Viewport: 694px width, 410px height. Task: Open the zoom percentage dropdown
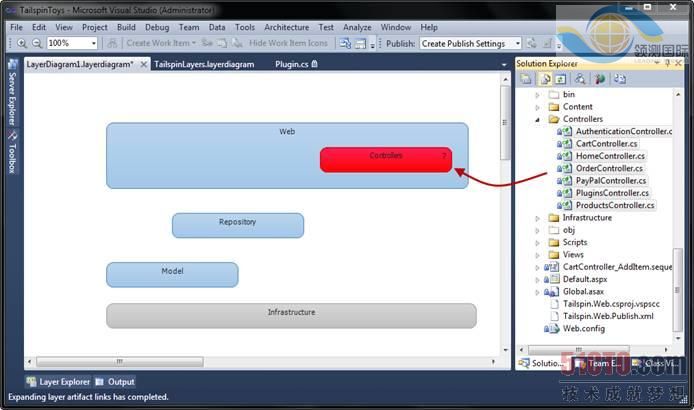point(94,44)
